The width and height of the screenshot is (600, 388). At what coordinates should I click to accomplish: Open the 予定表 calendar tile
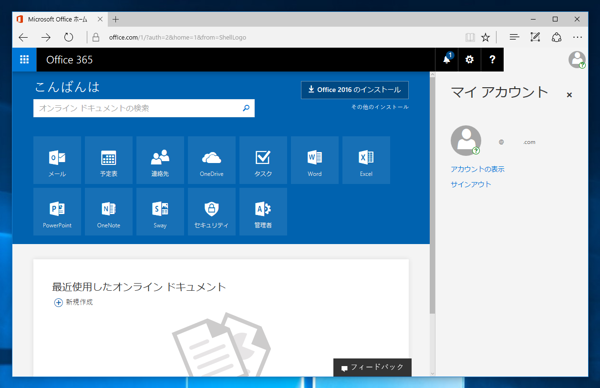[x=109, y=160]
